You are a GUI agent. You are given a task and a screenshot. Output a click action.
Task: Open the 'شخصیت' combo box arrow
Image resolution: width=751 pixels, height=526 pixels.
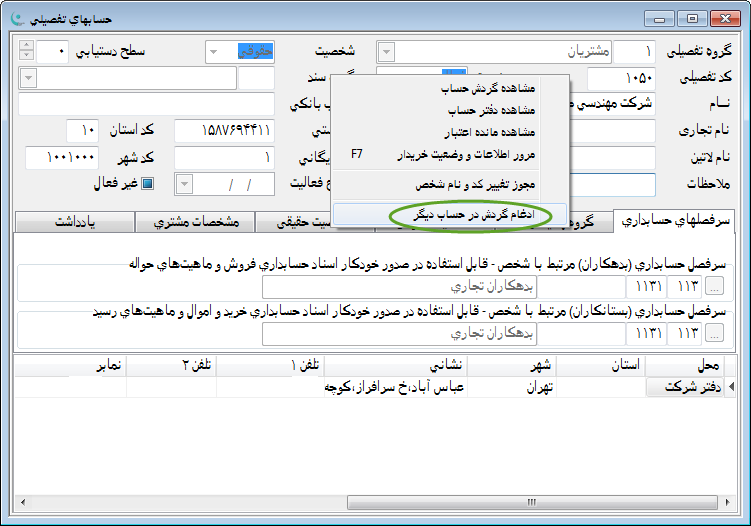214,51
